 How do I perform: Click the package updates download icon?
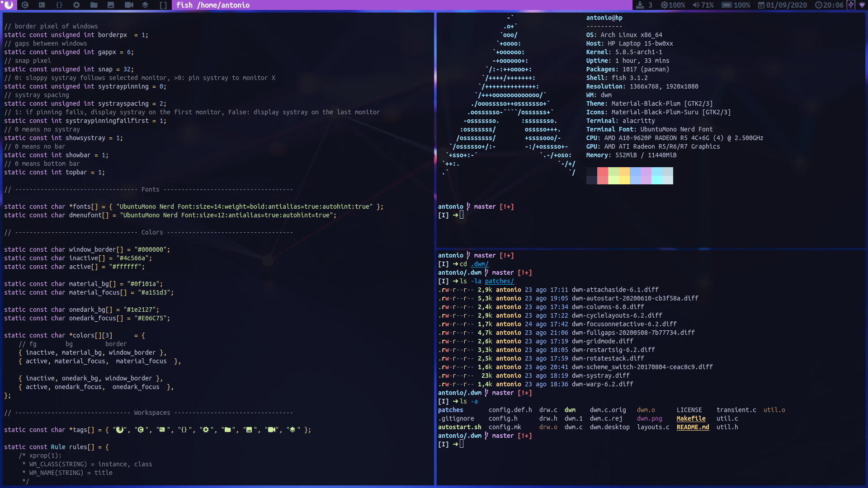click(x=640, y=5)
